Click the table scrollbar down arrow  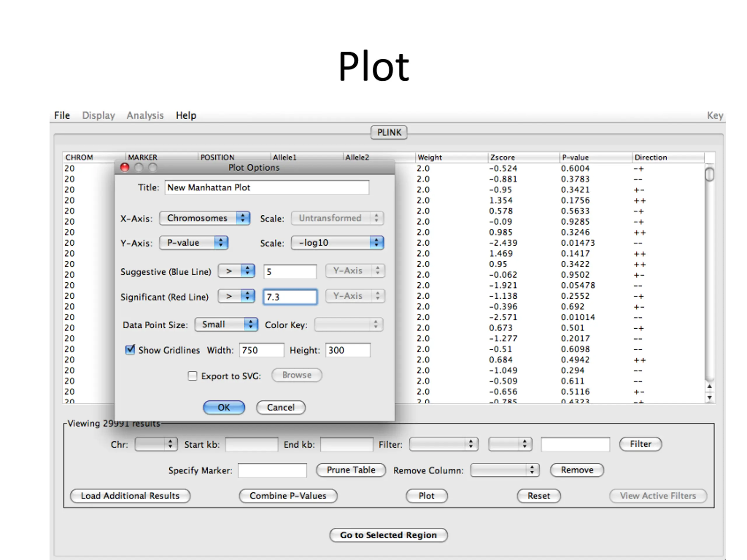[710, 397]
